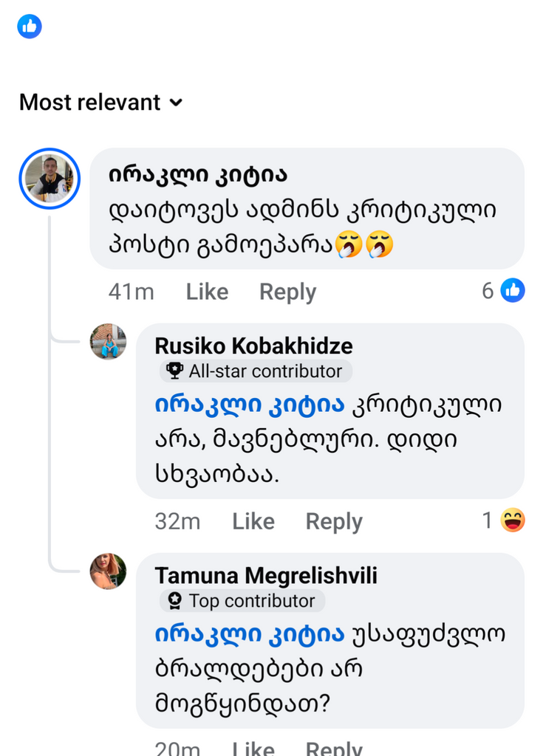Open the Most relevant sort dropdown
The width and height of the screenshot is (543, 756).
click(x=100, y=102)
